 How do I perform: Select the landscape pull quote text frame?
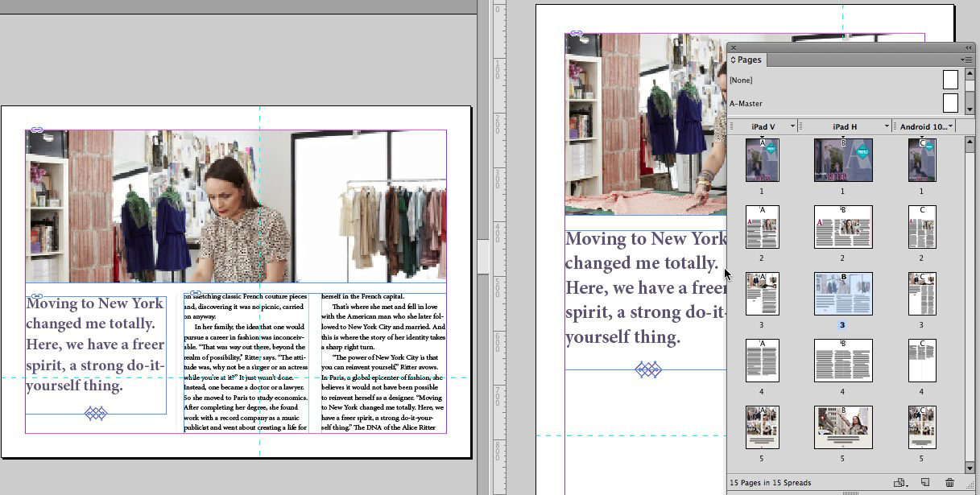pos(96,344)
